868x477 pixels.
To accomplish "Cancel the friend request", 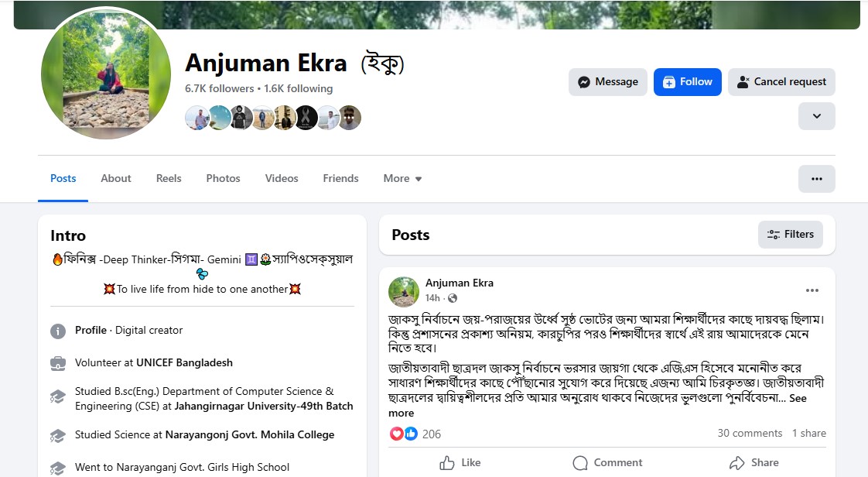I will pos(781,82).
